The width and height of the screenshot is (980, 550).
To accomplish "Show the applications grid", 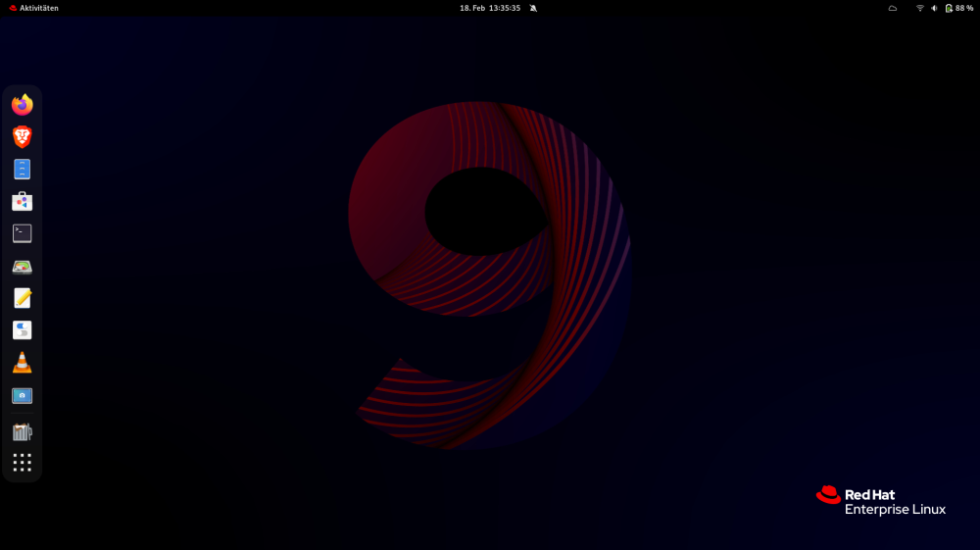I will point(22,462).
